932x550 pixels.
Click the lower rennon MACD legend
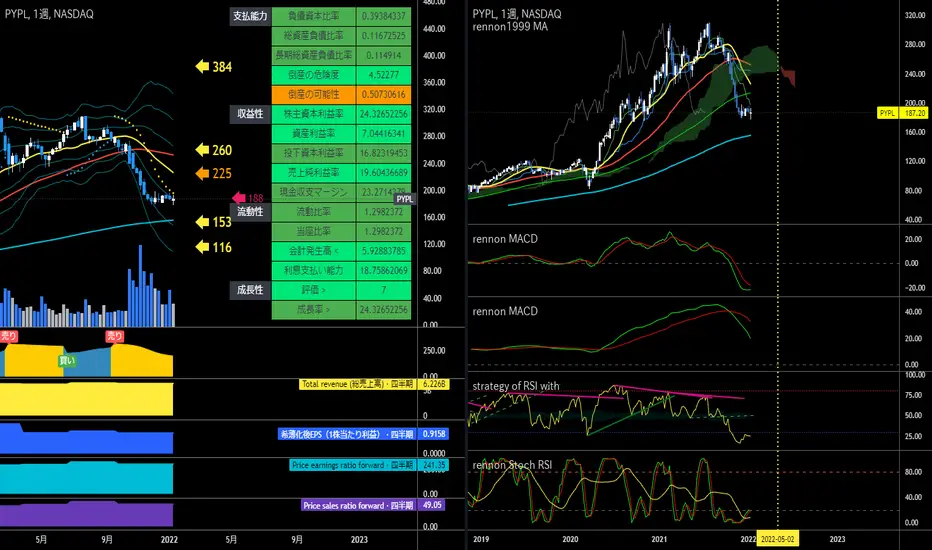tap(505, 312)
